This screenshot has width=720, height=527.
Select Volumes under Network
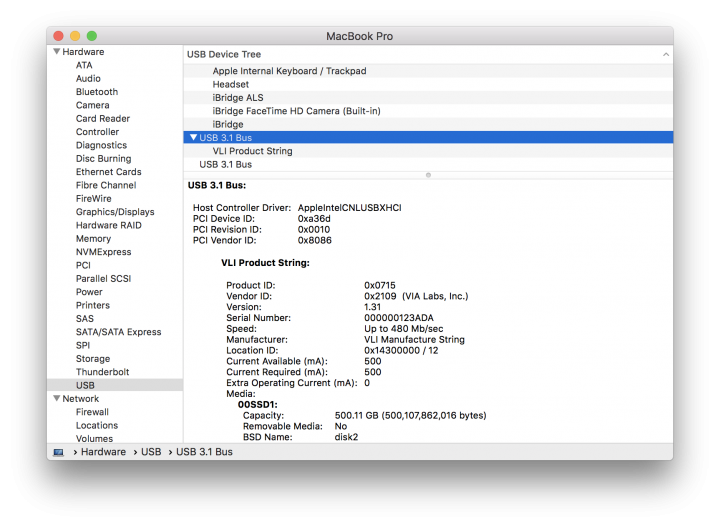pyautogui.click(x=94, y=438)
